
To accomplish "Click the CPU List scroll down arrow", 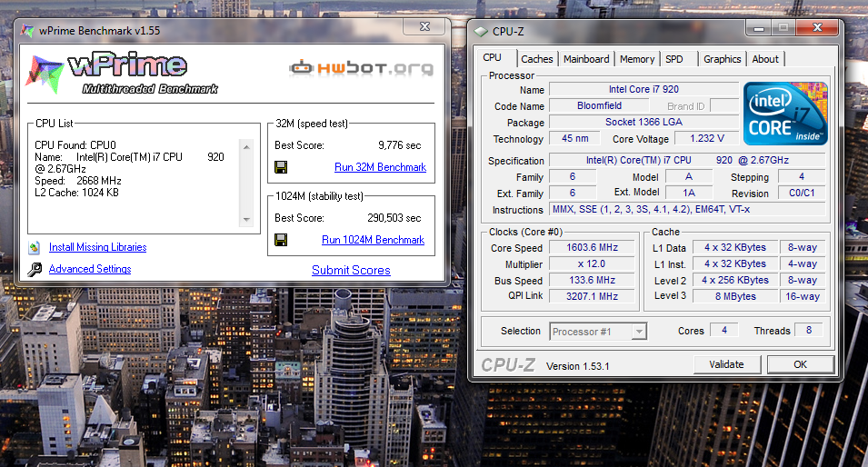I will coord(247,220).
